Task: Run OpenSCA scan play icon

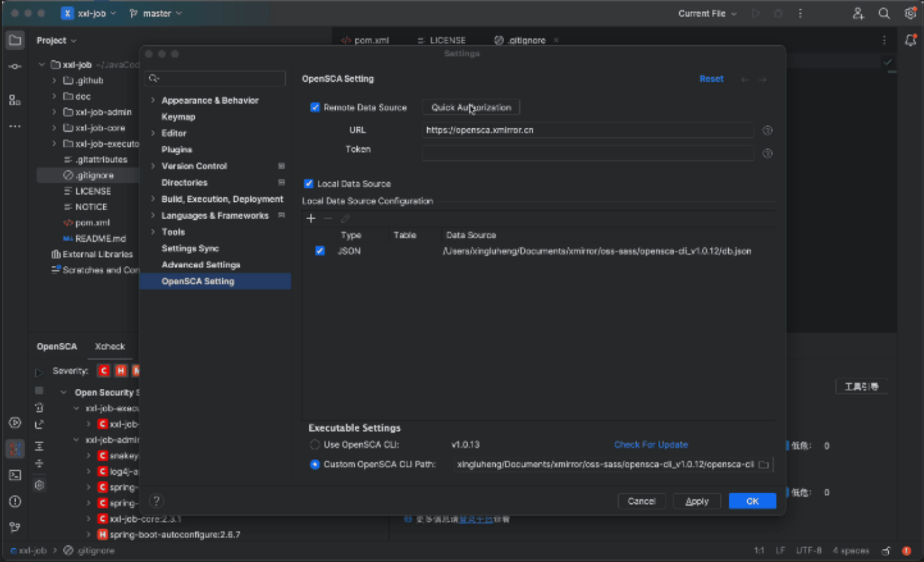Action: [39, 373]
